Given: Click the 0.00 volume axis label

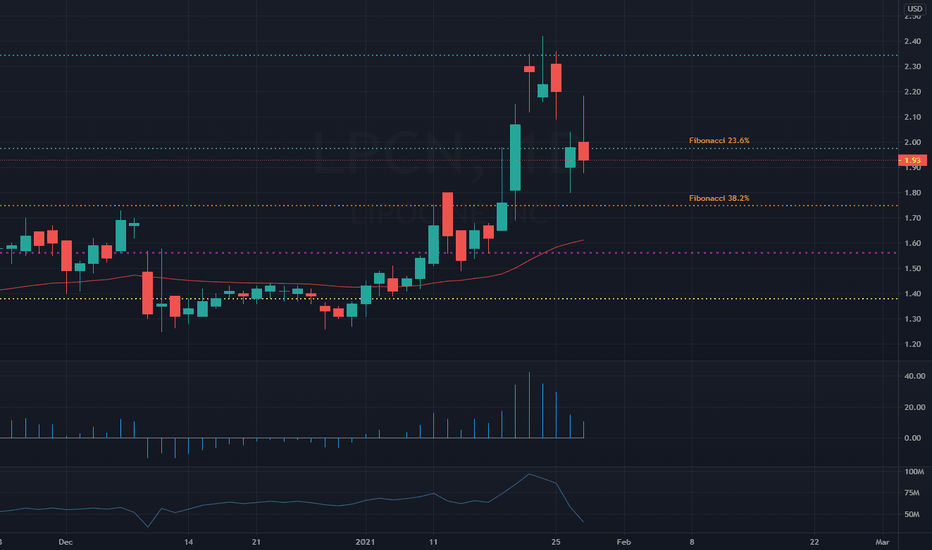Looking at the screenshot, I should point(912,438).
